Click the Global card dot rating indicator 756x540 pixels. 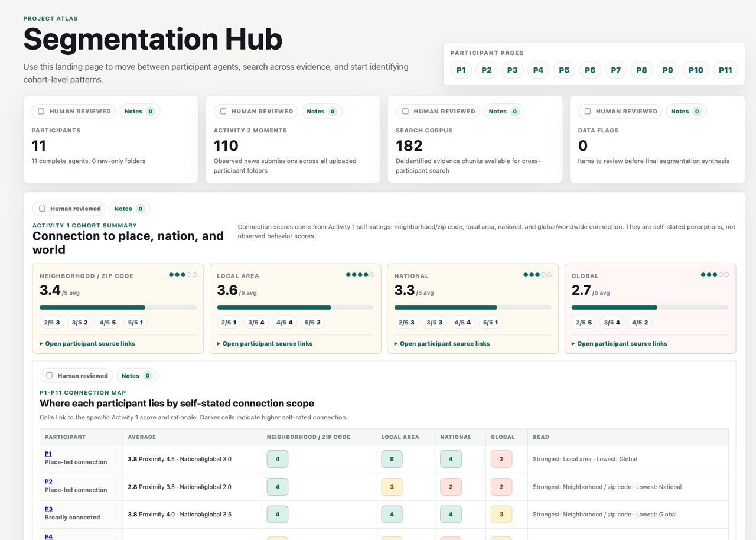[715, 275]
